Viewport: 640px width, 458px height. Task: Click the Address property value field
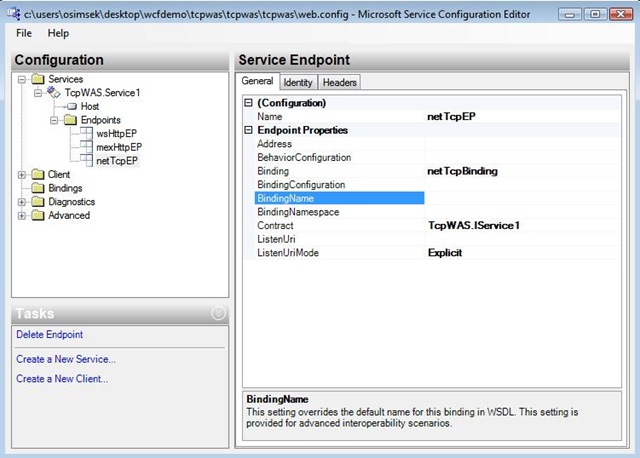pyautogui.click(x=510, y=144)
